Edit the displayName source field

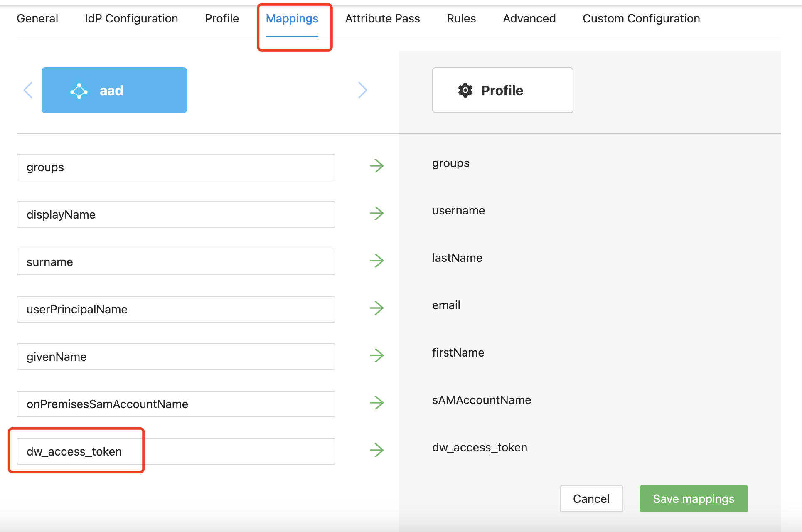[x=176, y=214]
